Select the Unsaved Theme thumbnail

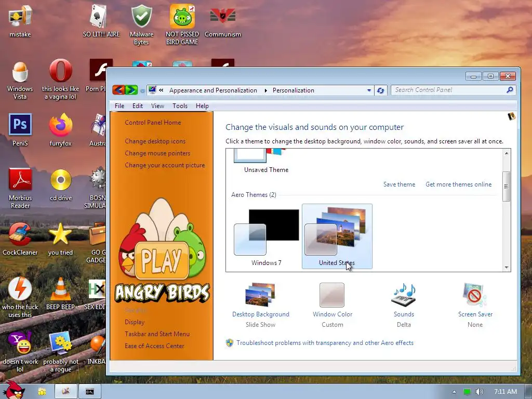(267, 162)
